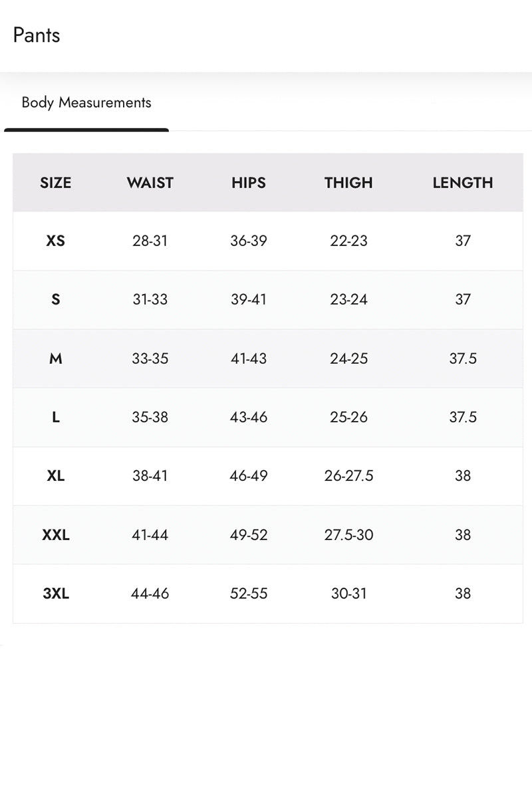
Task: Select the WAIST column header
Action: pyautogui.click(x=150, y=183)
